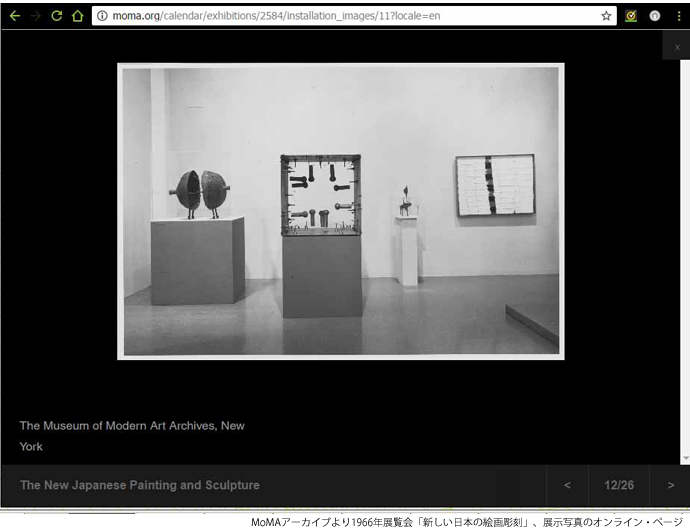This screenshot has width=690, height=531.
Task: View site information for moma.org
Action: 102,16
